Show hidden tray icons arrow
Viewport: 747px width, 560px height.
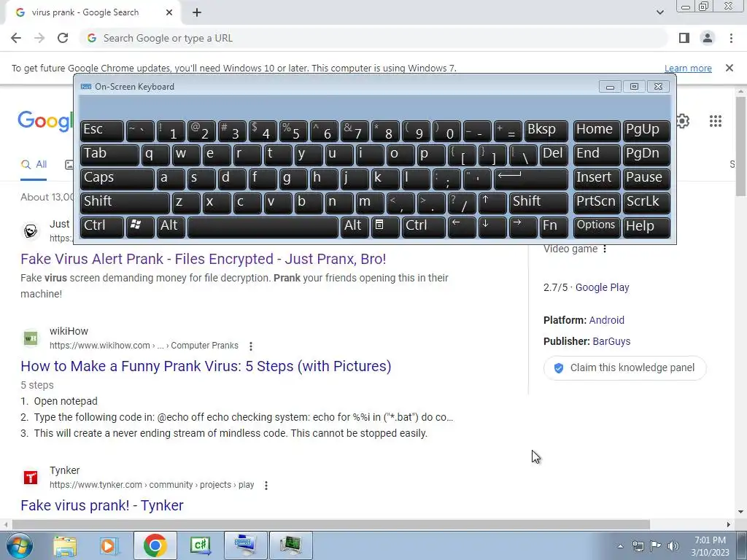point(620,546)
